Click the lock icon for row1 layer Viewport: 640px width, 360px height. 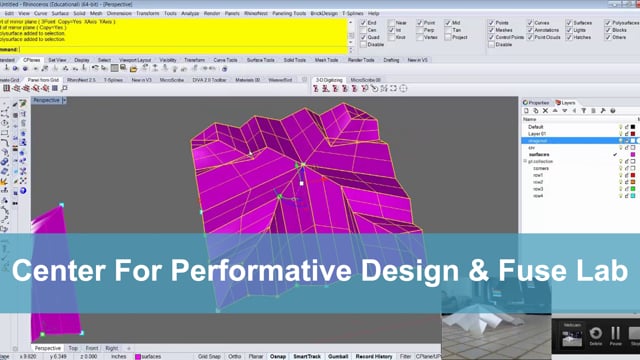[x=627, y=175]
